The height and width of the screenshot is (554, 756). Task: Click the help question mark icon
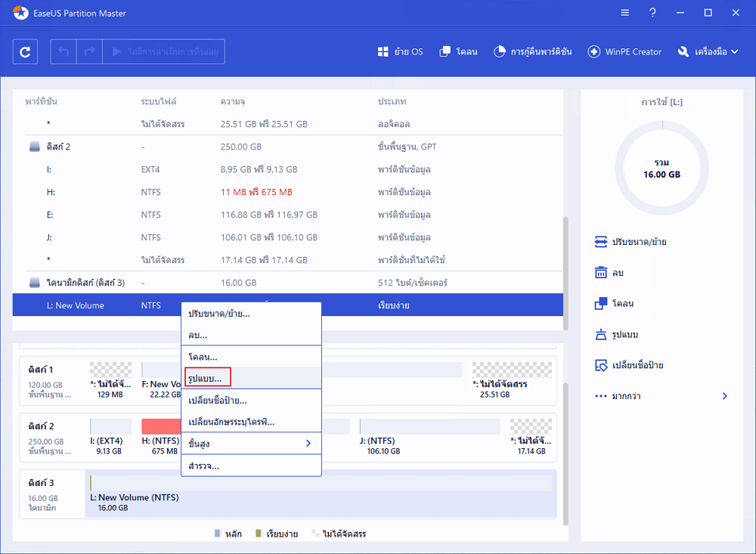point(652,13)
